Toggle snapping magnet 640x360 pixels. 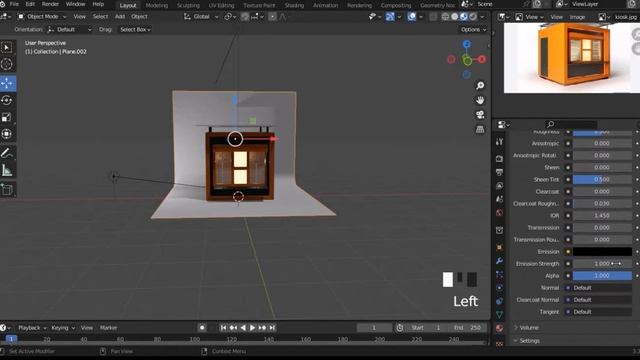pos(245,17)
